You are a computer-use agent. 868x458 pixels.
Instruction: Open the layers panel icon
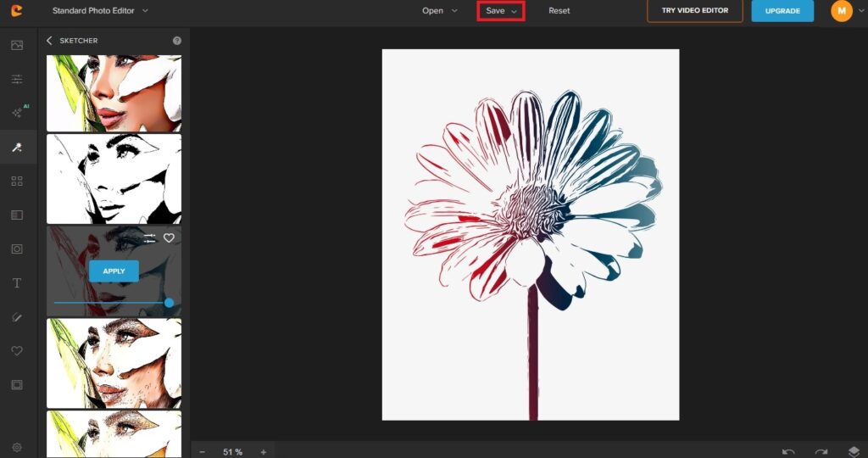[x=854, y=452]
